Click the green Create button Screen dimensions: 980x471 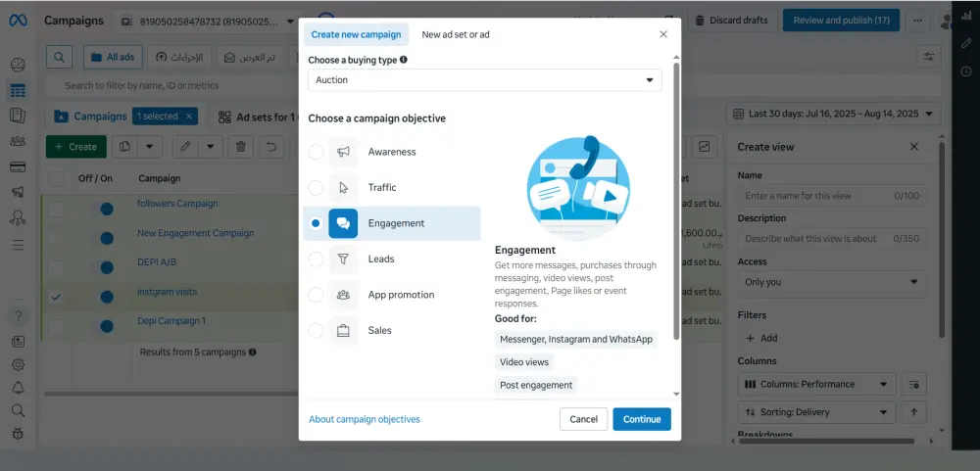tap(76, 147)
